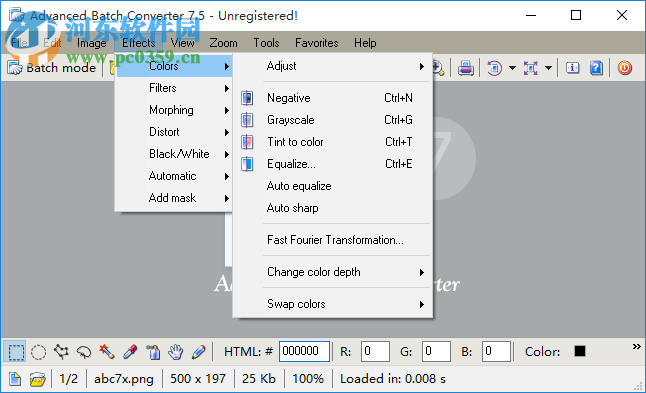Maximize the application window

[576, 15]
